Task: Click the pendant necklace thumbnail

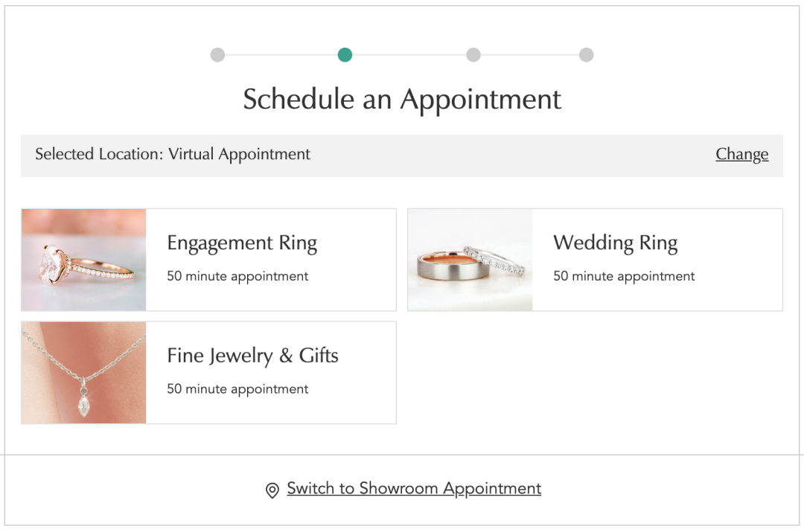Action: point(84,373)
